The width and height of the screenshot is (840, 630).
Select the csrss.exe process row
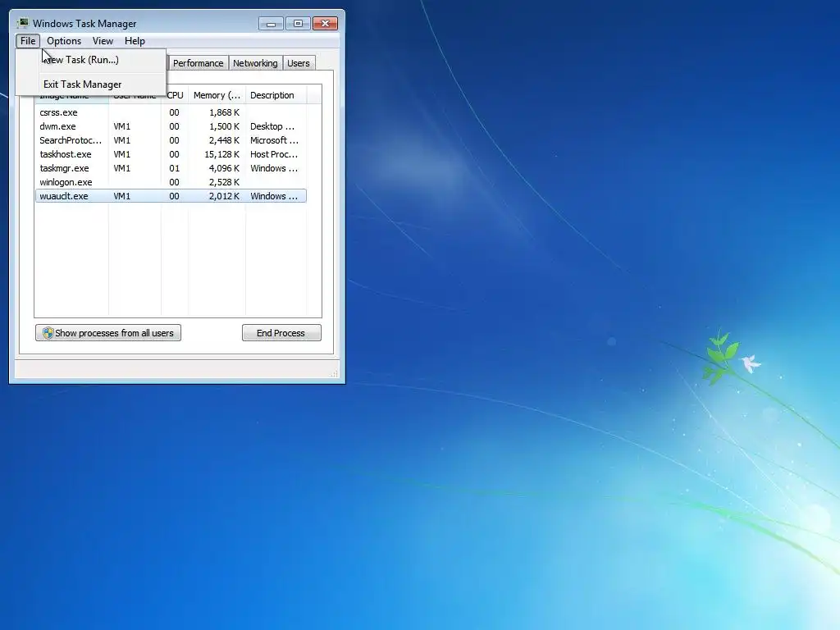click(171, 112)
